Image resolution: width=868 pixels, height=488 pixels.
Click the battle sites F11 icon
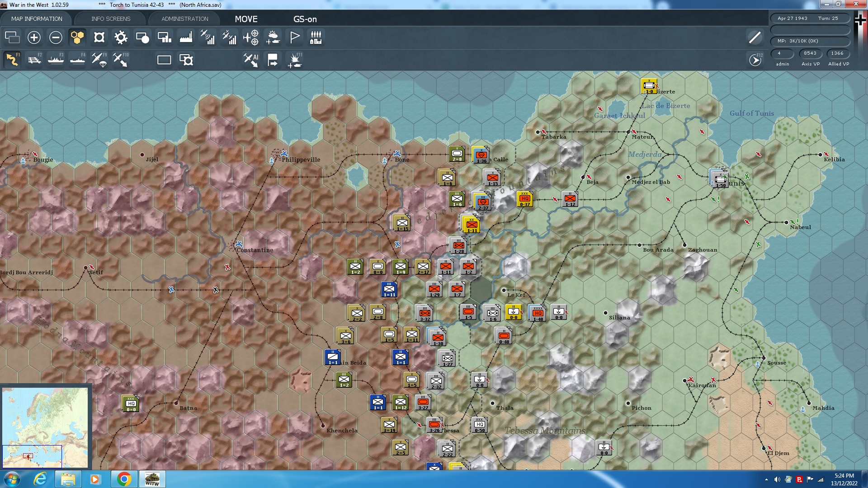295,60
